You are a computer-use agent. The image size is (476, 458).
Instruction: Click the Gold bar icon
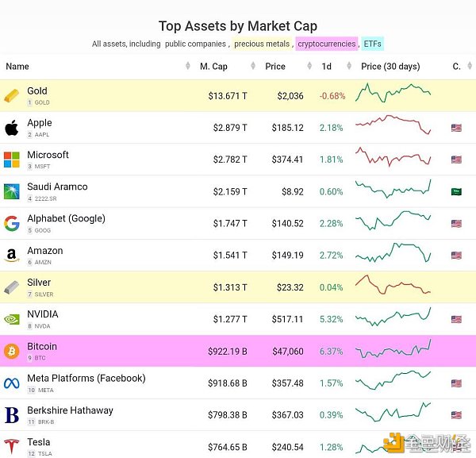click(12, 96)
